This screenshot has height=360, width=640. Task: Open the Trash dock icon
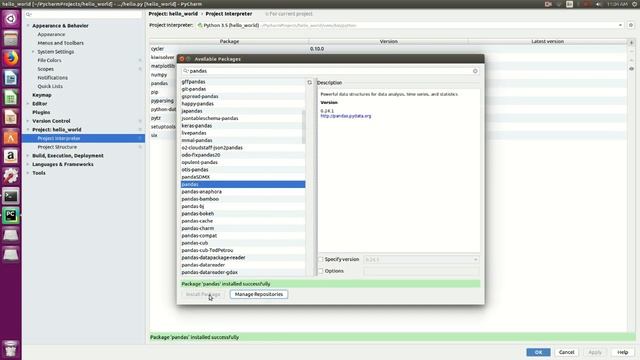tap(11, 349)
